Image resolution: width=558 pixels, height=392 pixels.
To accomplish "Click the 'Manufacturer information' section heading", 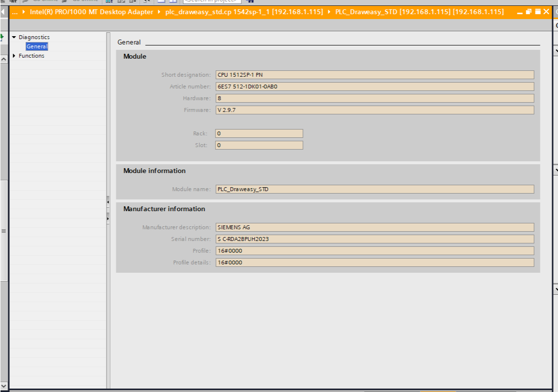I will click(164, 209).
